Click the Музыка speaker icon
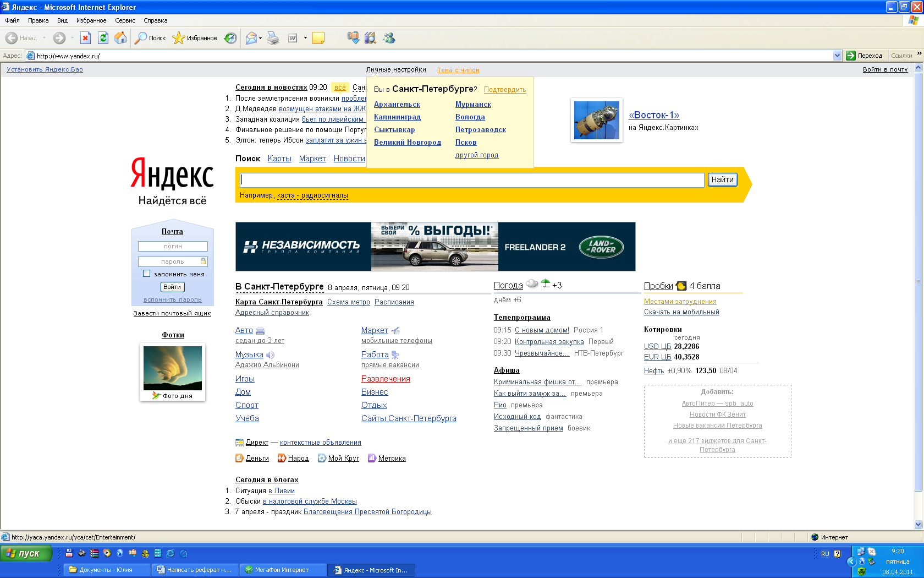Image resolution: width=924 pixels, height=578 pixels. click(x=270, y=355)
